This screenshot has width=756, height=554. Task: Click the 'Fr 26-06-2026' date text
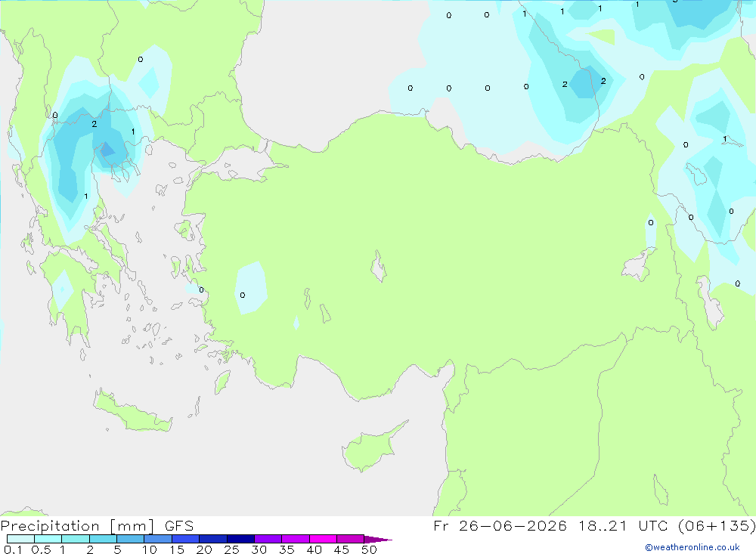(500, 525)
